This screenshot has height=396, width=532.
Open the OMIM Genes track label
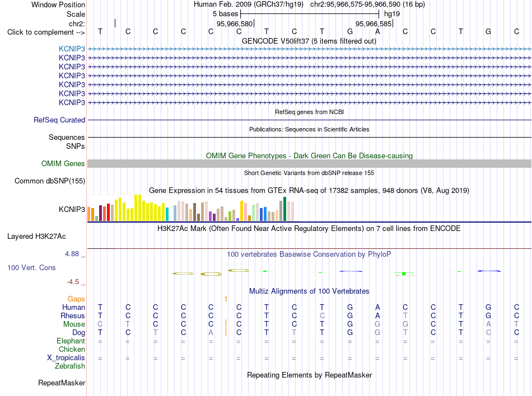point(63,164)
